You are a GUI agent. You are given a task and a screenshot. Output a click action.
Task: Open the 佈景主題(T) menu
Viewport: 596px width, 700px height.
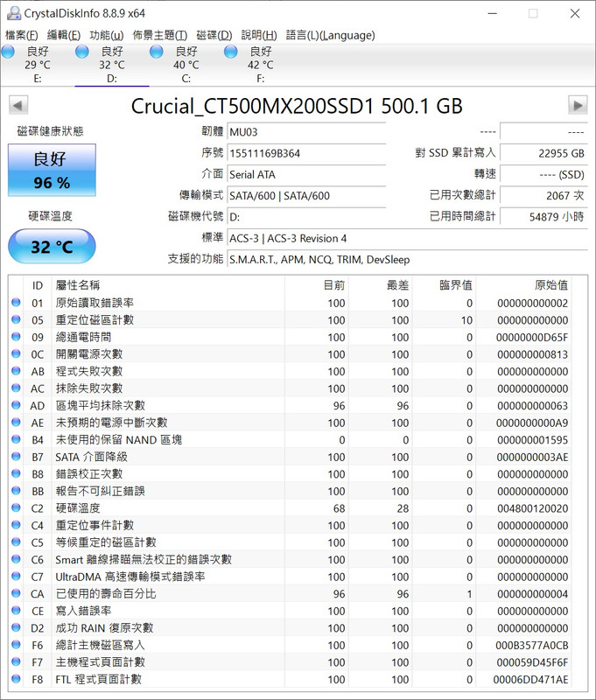tap(160, 35)
